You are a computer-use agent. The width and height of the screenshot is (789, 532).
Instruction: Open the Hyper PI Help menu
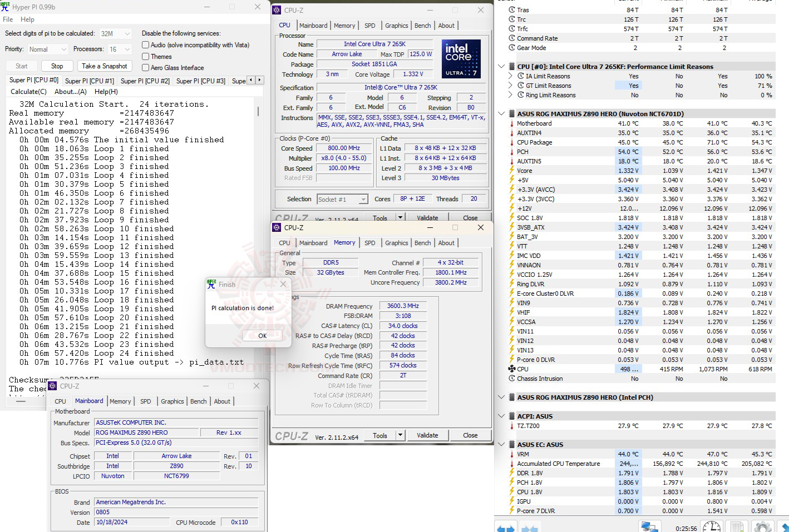[x=27, y=19]
